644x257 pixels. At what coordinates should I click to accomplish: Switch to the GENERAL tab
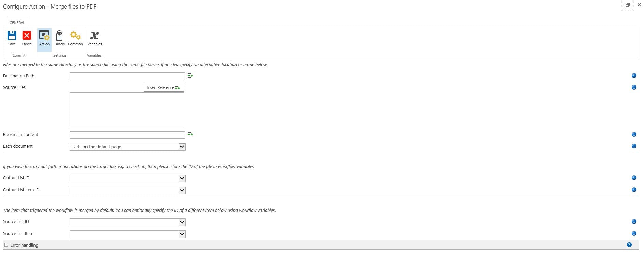click(17, 23)
